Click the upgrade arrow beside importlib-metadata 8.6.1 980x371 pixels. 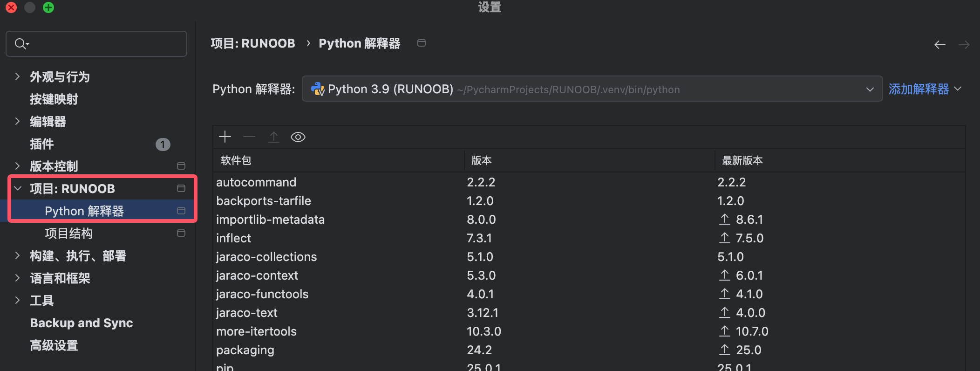pos(724,220)
